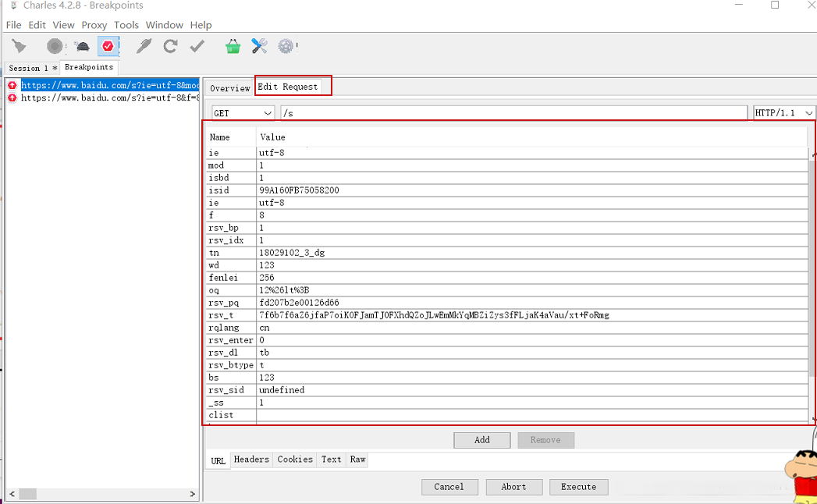Screen dimensions: 817x504
Task: Click the Abort button
Action: (x=513, y=487)
